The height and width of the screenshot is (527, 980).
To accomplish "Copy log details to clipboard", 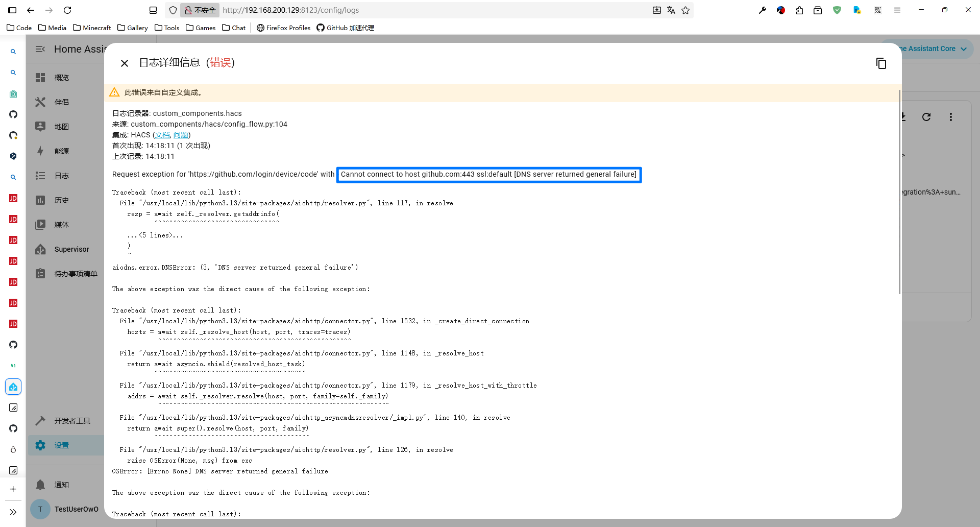I will point(881,63).
